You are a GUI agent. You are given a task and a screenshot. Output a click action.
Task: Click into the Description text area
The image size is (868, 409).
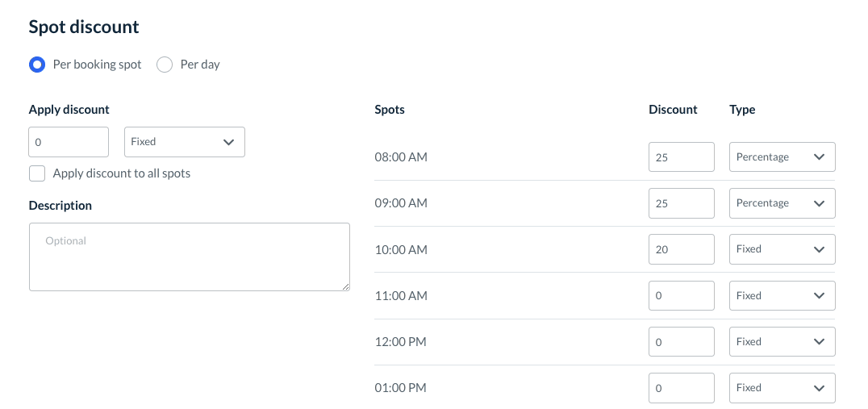[x=189, y=257]
